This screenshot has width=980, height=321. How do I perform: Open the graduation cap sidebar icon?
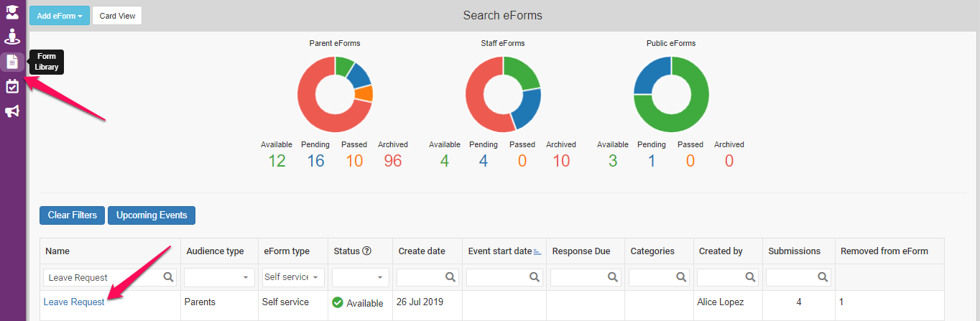tap(12, 12)
